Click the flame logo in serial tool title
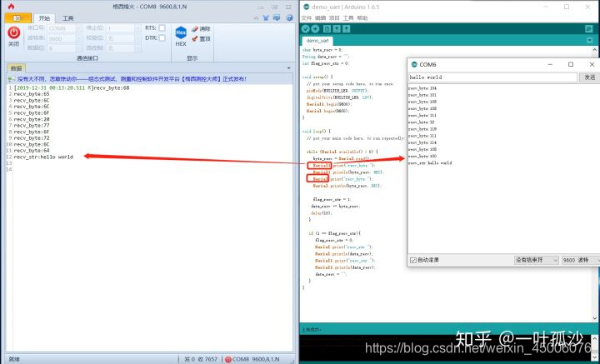600x364 pixels. (x=11, y=7)
